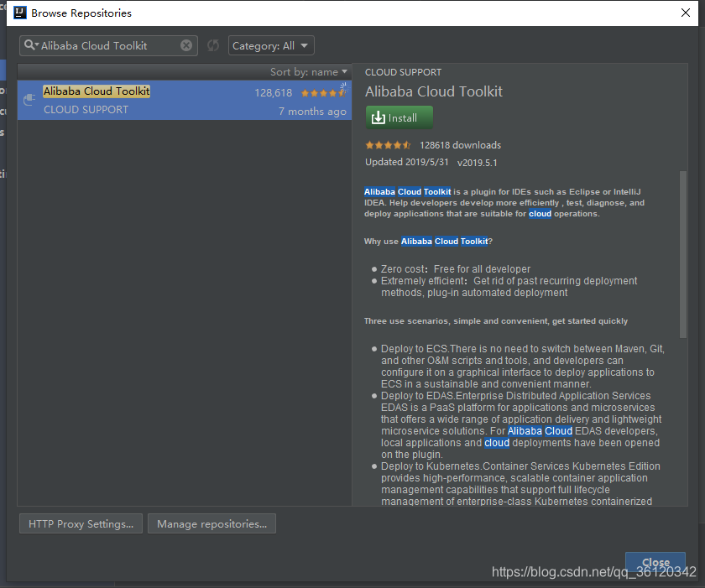Click the plug icon beside Alibaba Cloud Toolkit

[x=28, y=100]
